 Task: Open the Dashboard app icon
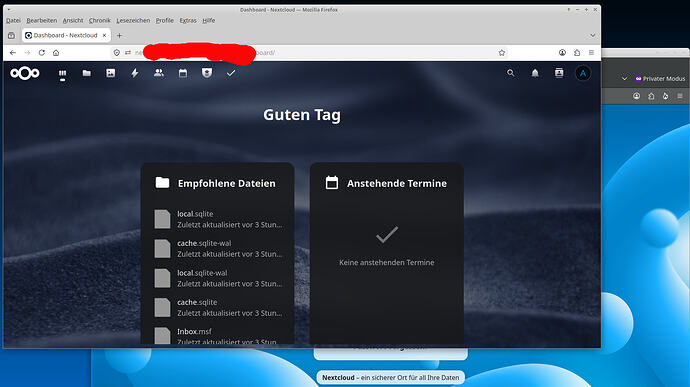pos(62,74)
